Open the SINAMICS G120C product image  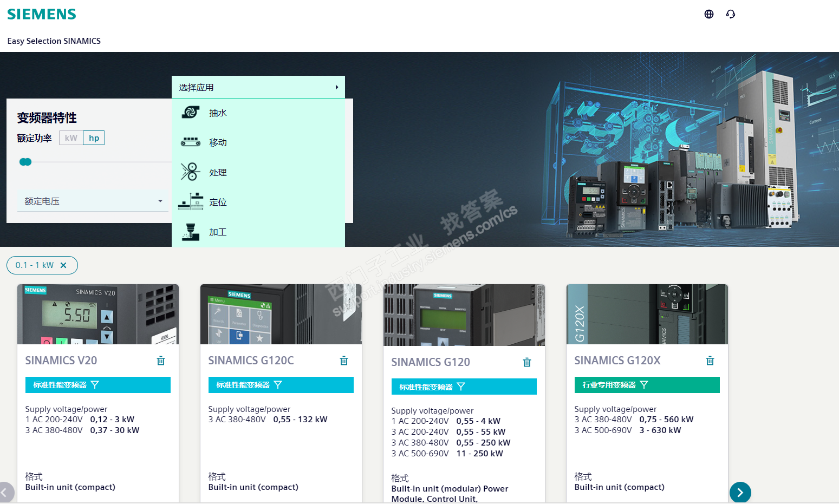(x=281, y=314)
